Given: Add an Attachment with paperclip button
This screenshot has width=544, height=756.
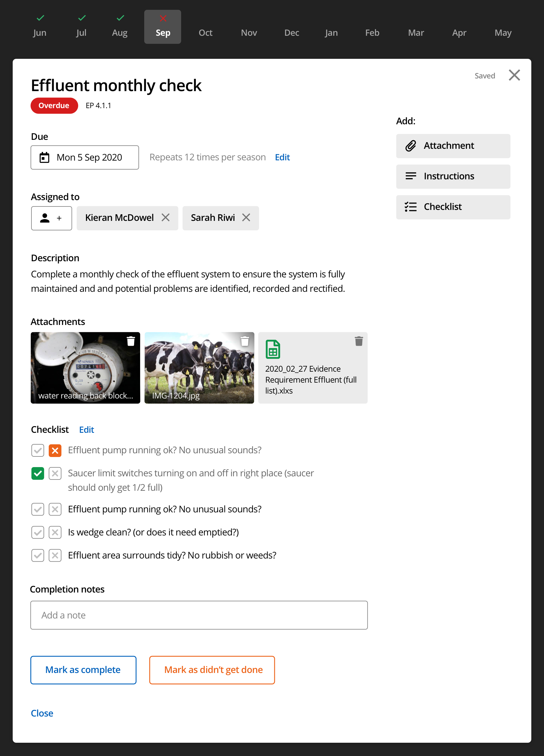Looking at the screenshot, I should [453, 146].
